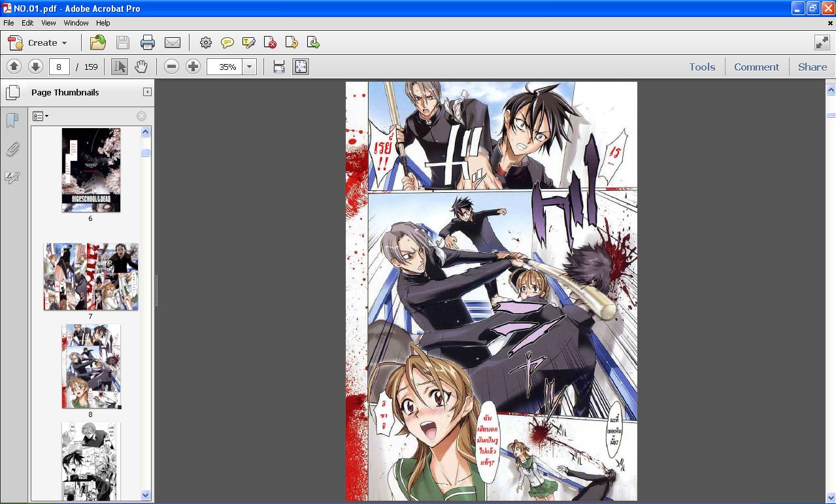The width and height of the screenshot is (836, 504).
Task: Click the disabled delete thumbnail icon
Action: [x=141, y=116]
